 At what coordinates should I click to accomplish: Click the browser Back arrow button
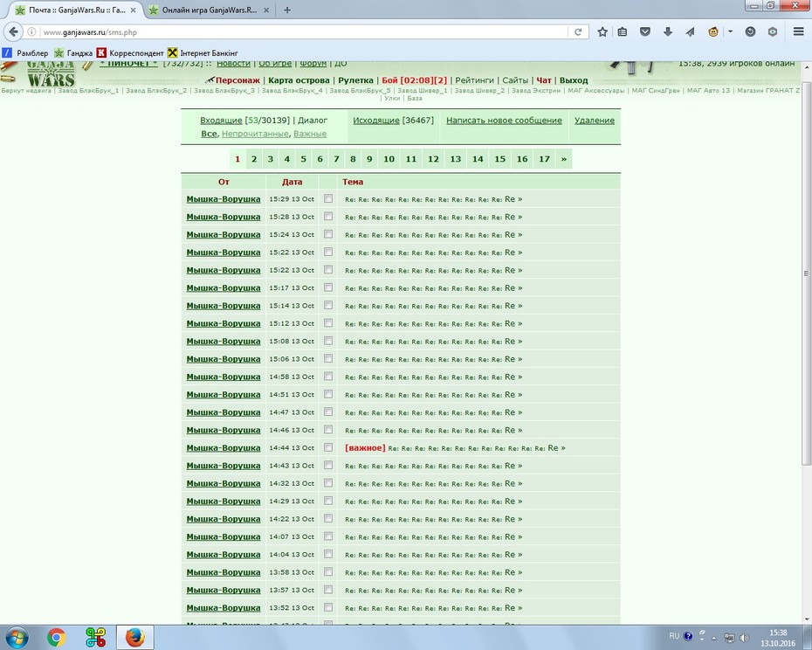(13, 31)
